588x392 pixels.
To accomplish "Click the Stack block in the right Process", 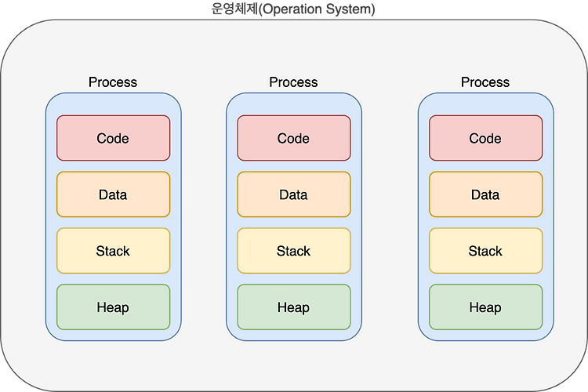I will pos(485,251).
